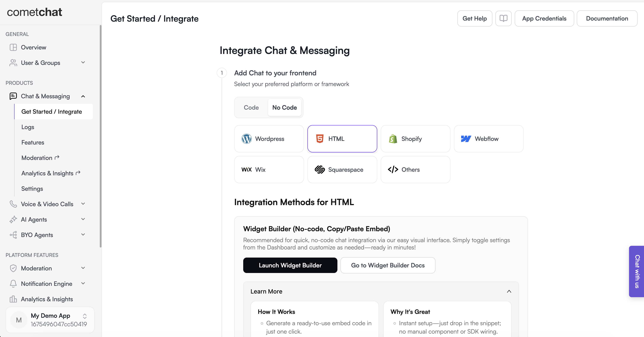Viewport: 644px width, 337px height.
Task: Click Launch Widget Builder button
Action: [290, 265]
